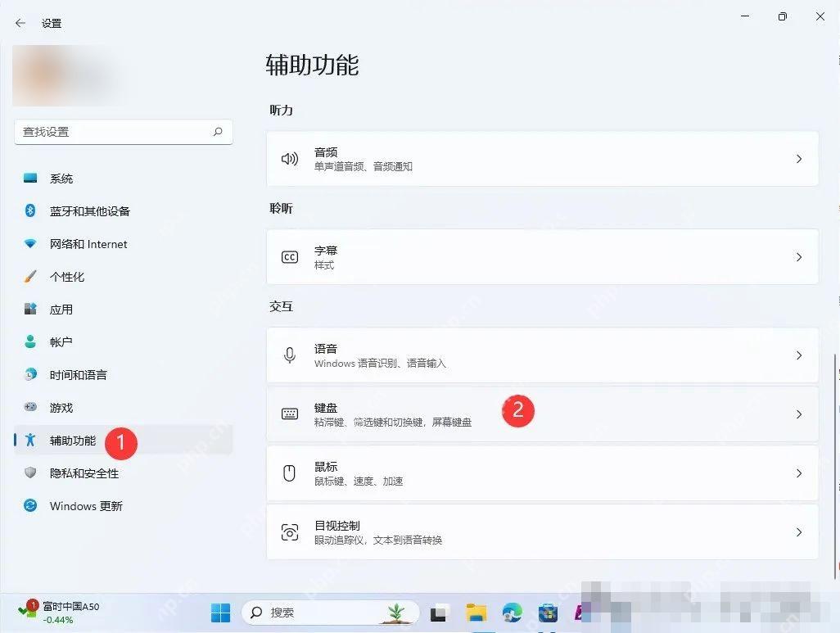Screen dimensions: 840x633
Task: Click the 辅助功能 accessibility figure icon
Action: pyautogui.click(x=30, y=440)
